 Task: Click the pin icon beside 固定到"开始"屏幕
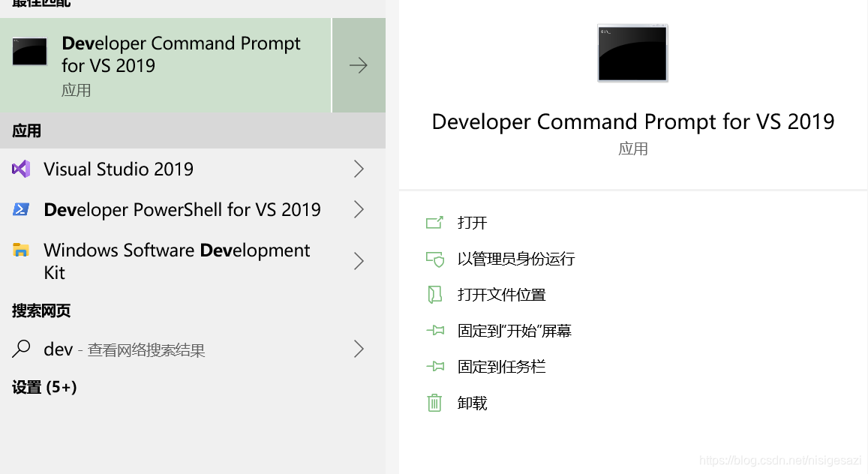click(x=435, y=331)
